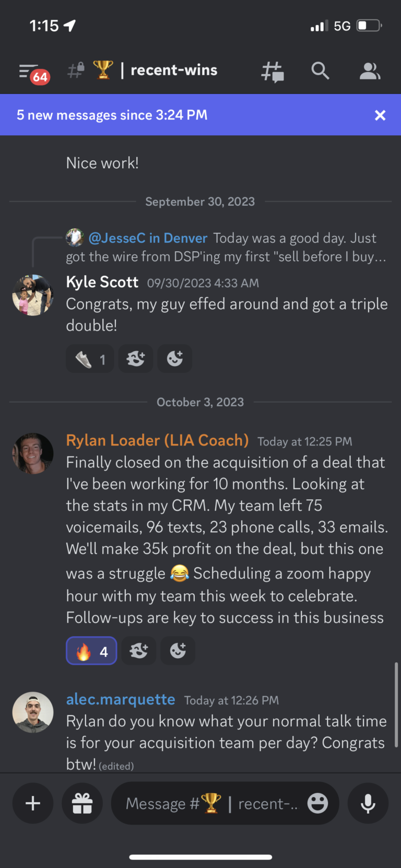
Task: Tap the @JesseC in Denver reply mention
Action: pos(148,239)
